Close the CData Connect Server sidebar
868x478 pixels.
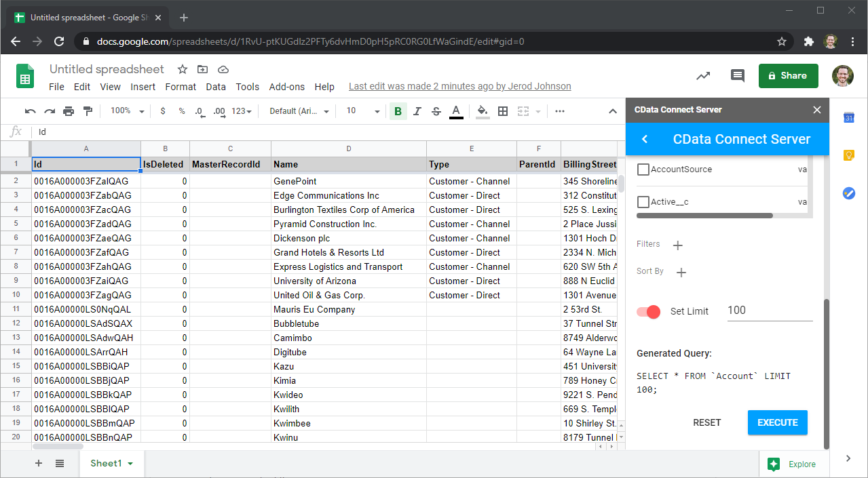pyautogui.click(x=817, y=110)
